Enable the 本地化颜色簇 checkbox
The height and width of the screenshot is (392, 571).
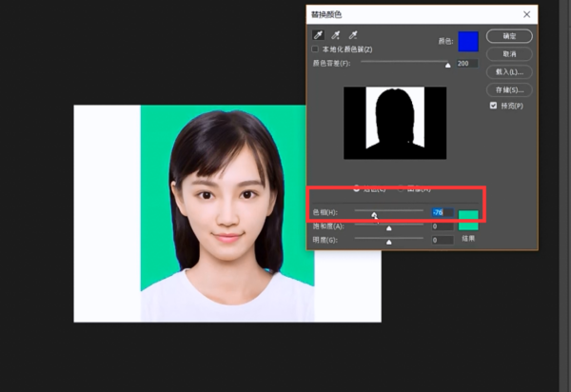(x=316, y=49)
